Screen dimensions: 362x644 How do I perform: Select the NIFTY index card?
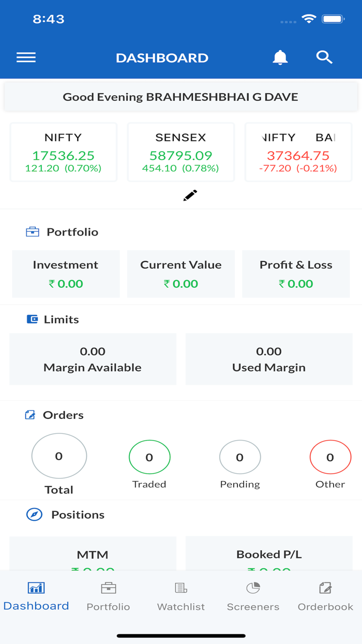(x=63, y=152)
